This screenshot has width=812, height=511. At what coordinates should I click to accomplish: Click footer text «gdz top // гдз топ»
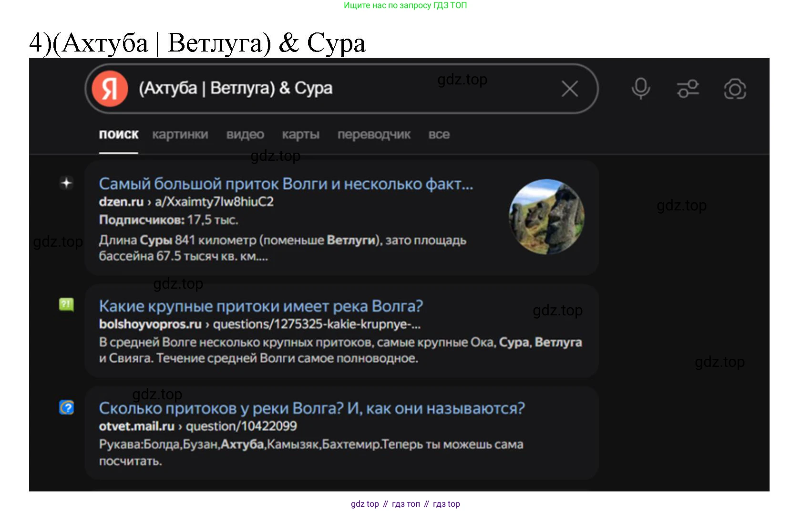click(x=405, y=504)
